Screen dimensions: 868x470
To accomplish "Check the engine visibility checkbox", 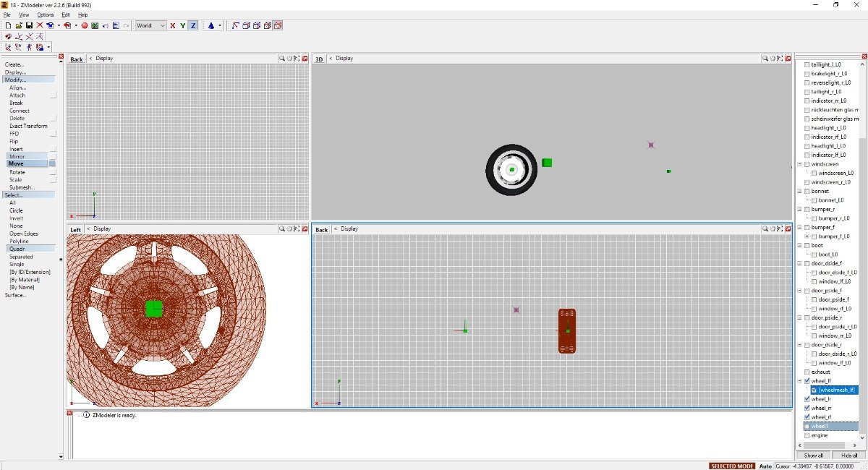I will coord(807,435).
